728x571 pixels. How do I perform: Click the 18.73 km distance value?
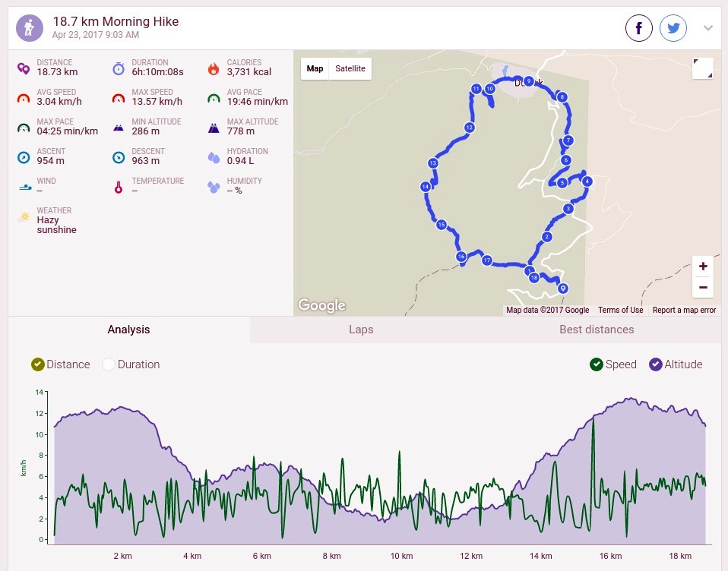pos(57,72)
